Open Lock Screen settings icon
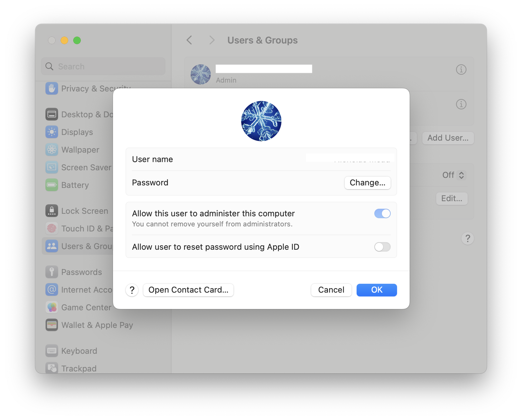The height and width of the screenshot is (420, 522). point(51,211)
